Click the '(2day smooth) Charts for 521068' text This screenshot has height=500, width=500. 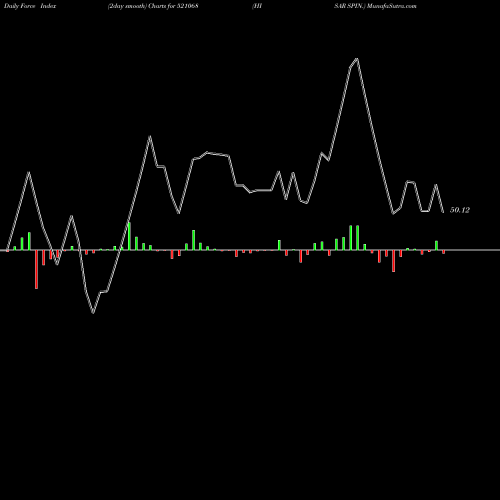pyautogui.click(x=153, y=6)
